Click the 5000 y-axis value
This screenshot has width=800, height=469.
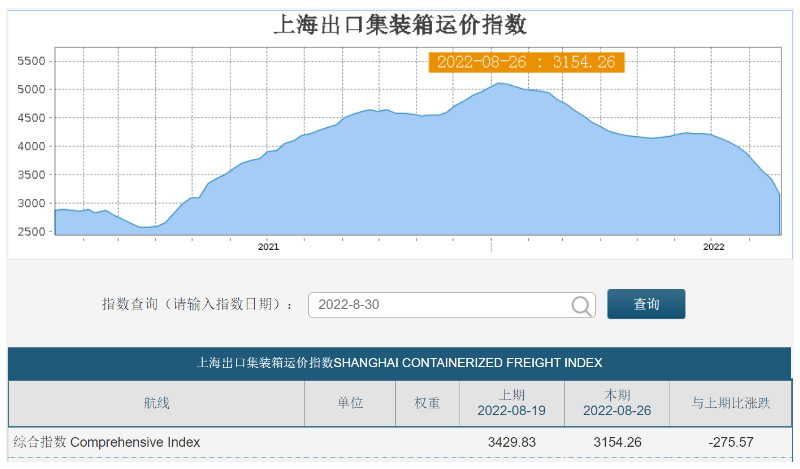tap(31, 89)
